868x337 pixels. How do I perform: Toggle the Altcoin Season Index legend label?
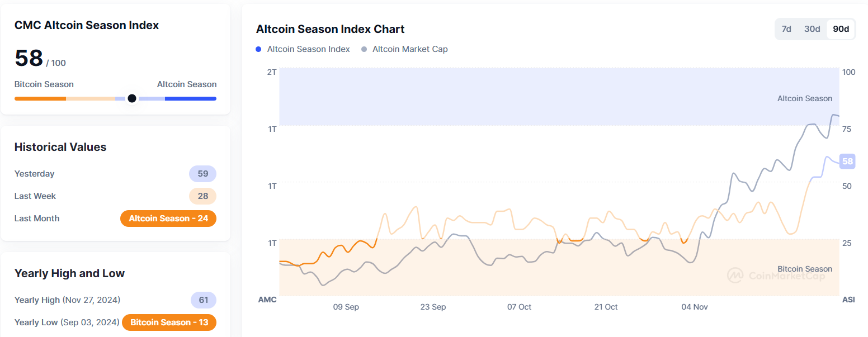coord(308,49)
